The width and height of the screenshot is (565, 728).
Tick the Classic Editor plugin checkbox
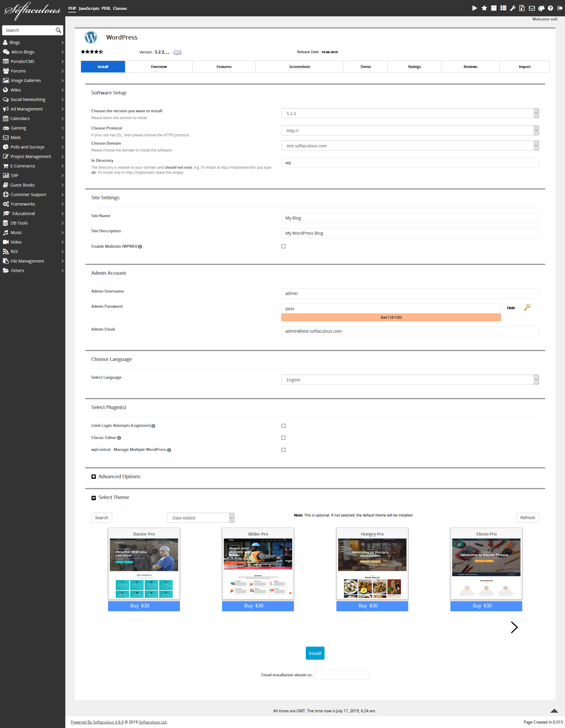click(x=283, y=438)
